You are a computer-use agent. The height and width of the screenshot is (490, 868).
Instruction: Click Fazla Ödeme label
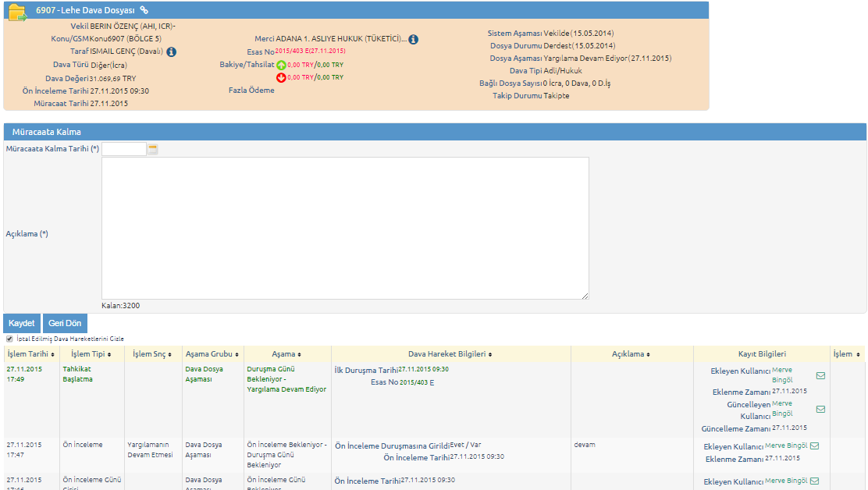pyautogui.click(x=251, y=91)
